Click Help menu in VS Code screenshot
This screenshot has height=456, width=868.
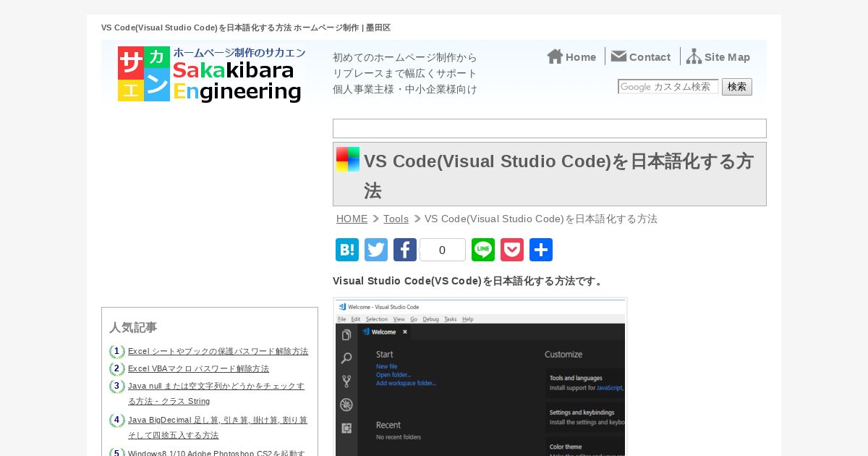(x=468, y=319)
